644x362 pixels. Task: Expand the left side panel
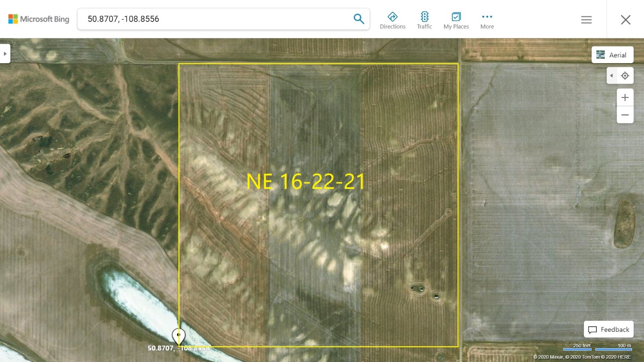tap(5, 54)
